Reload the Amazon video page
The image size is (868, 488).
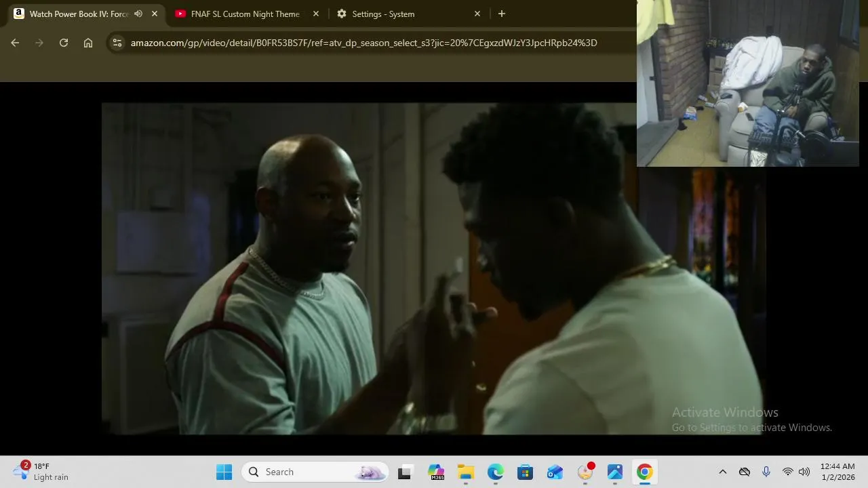(x=64, y=43)
